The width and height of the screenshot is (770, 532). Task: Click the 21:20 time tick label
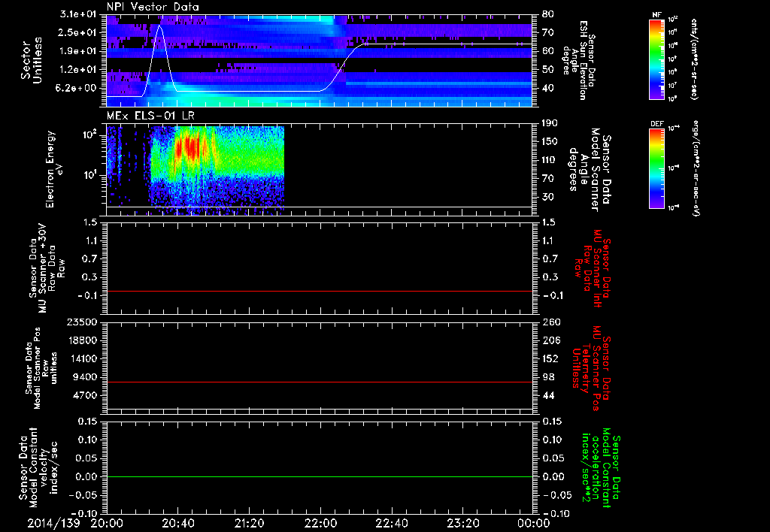click(x=249, y=523)
